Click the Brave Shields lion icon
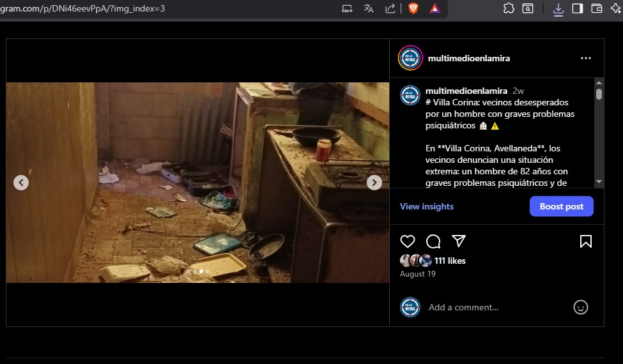The image size is (623, 364). pos(413,8)
